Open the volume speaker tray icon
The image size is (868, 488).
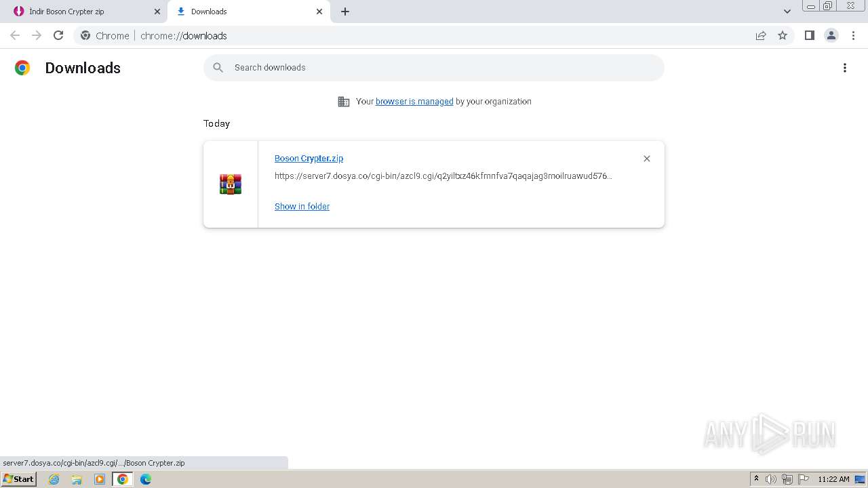(771, 479)
